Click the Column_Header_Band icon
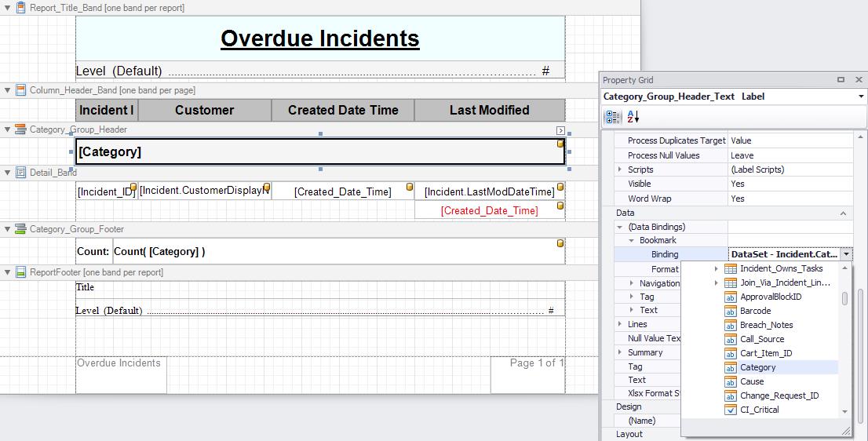 point(21,90)
